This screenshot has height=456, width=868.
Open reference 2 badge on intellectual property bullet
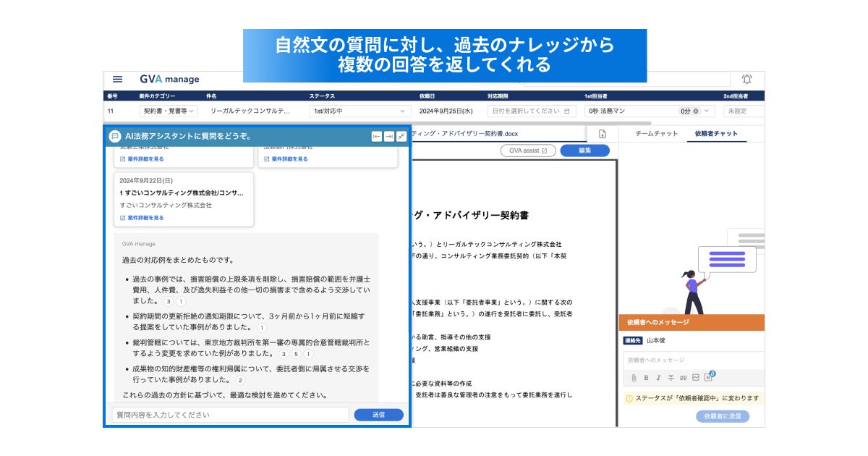[240, 380]
